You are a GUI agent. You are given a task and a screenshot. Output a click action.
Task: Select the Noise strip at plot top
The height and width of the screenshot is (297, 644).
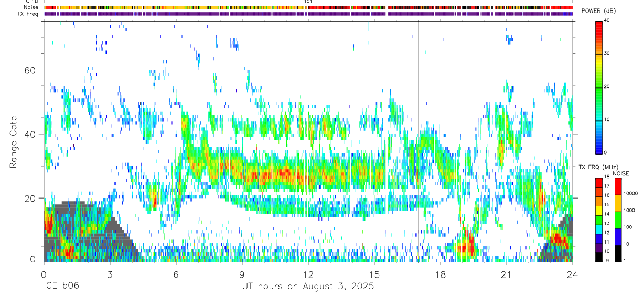pos(308,8)
